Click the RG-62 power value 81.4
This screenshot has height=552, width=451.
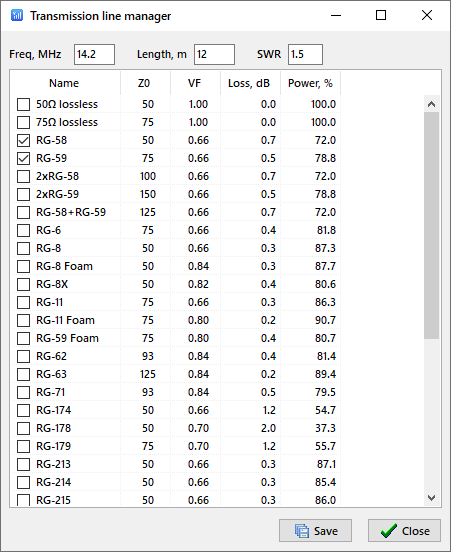pyautogui.click(x=326, y=356)
